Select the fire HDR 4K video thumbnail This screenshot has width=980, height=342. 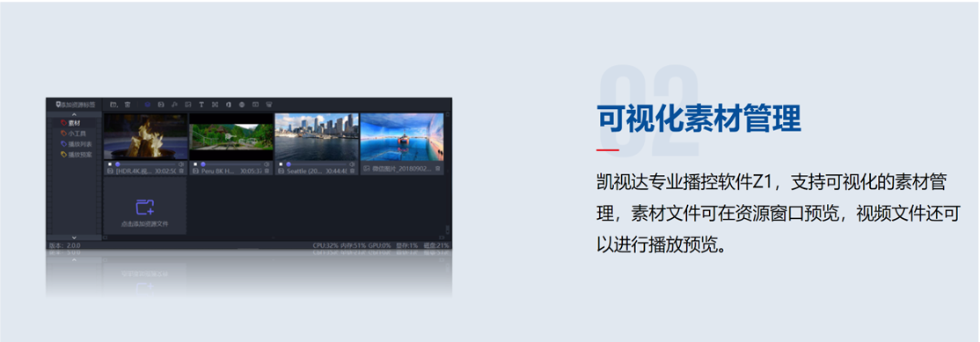(146, 136)
